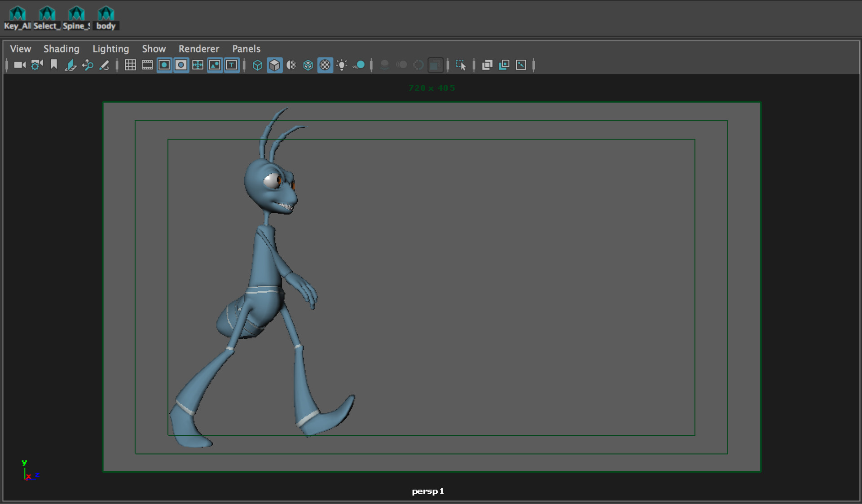Toggle the viewport Shadows icon
Viewport: 862px width, 504px height.
pos(359,65)
